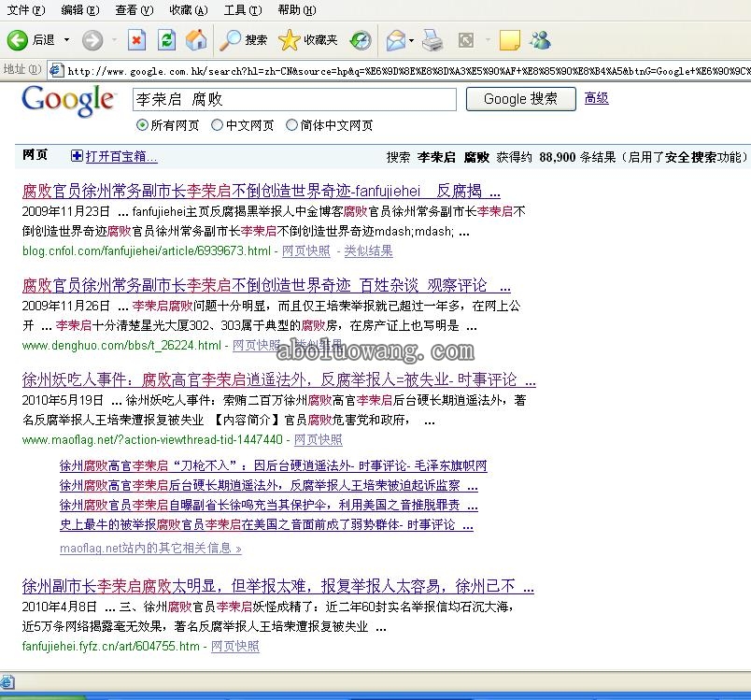Go to Home page icon
Screen dimensions: 751x700
(x=196, y=40)
